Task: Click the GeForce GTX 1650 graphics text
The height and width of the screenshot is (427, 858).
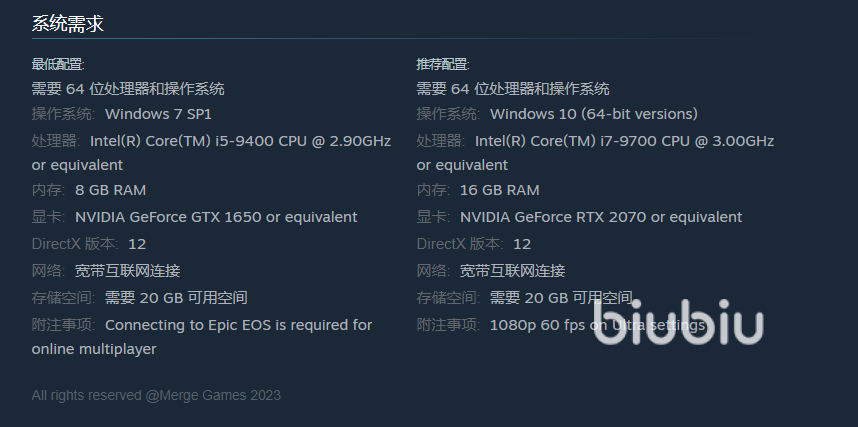Action: (216, 217)
